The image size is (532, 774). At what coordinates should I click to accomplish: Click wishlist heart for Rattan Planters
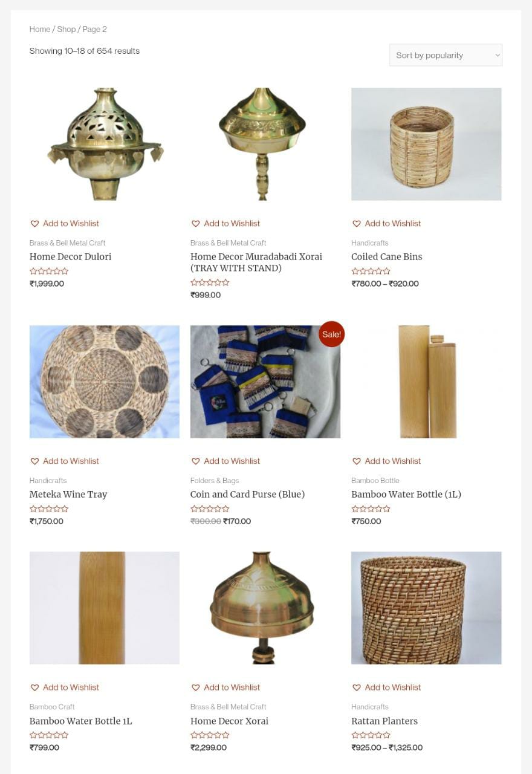(356, 688)
